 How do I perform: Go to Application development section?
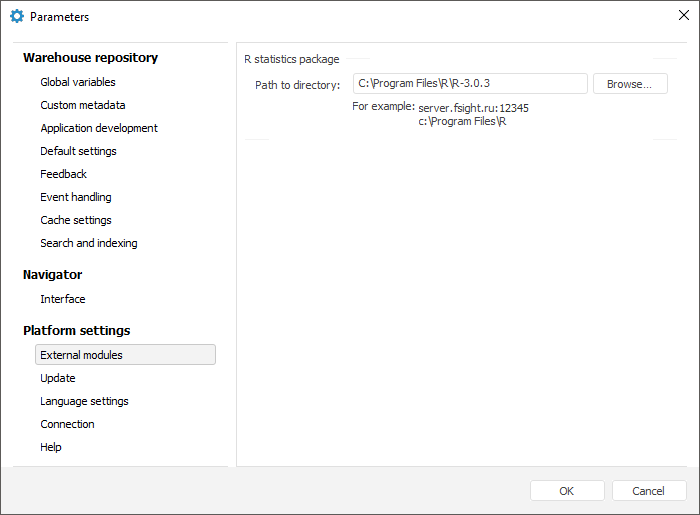(x=99, y=128)
